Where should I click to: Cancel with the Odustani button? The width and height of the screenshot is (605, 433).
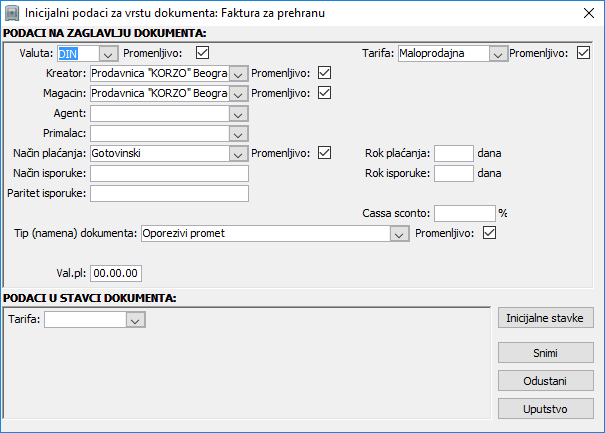click(x=546, y=381)
